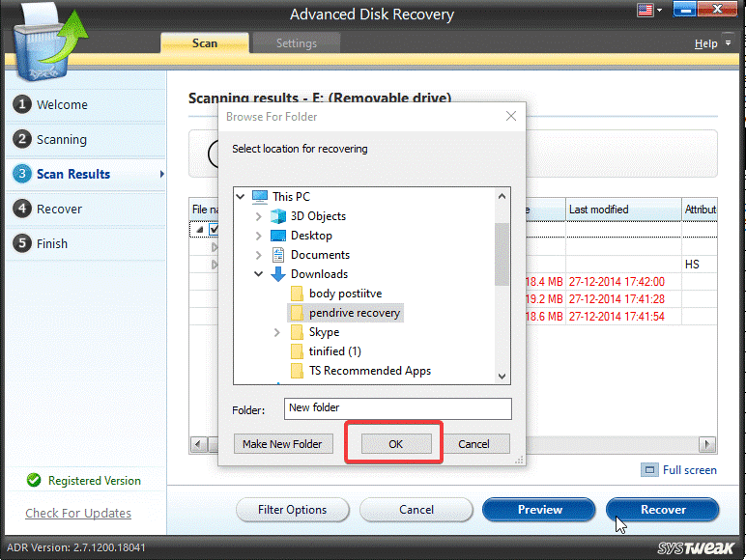Edit the Folder name input field
The image size is (746, 560).
[398, 408]
